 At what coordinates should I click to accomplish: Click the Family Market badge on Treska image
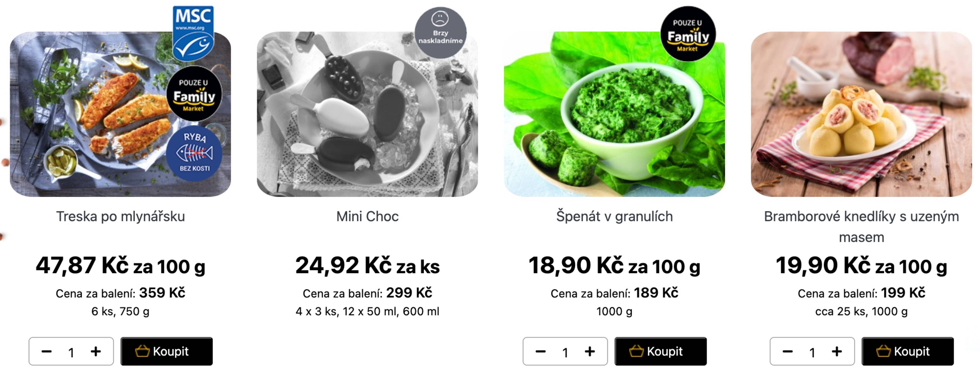coord(194,94)
